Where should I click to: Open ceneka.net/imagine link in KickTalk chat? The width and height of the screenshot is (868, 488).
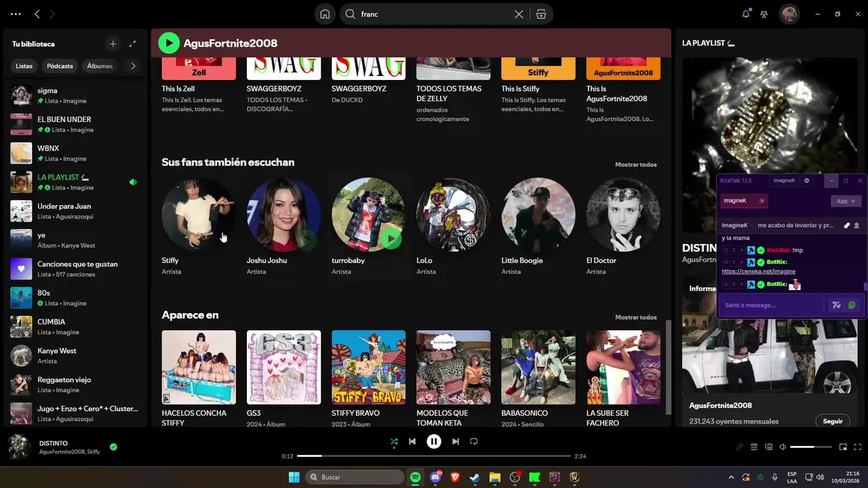click(x=758, y=272)
